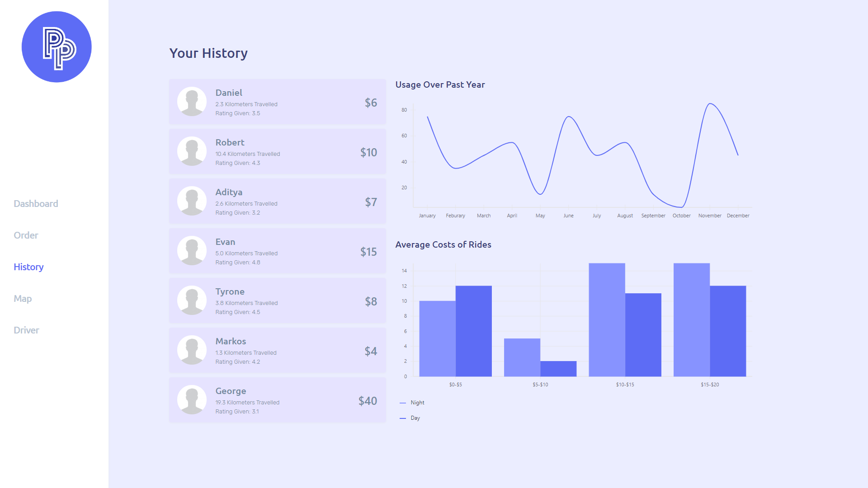Click Tyrone's profile avatar
The height and width of the screenshot is (488, 868).
[x=192, y=300]
